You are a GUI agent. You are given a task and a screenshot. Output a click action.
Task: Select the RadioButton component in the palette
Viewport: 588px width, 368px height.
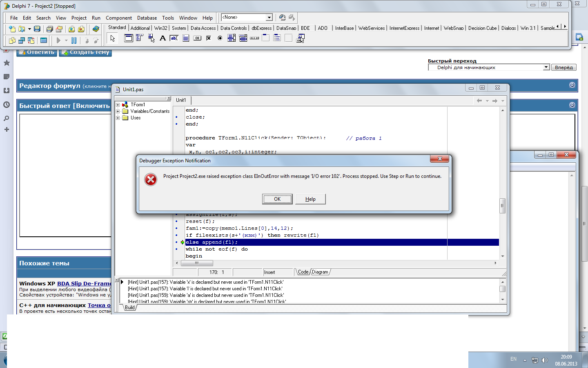(220, 38)
